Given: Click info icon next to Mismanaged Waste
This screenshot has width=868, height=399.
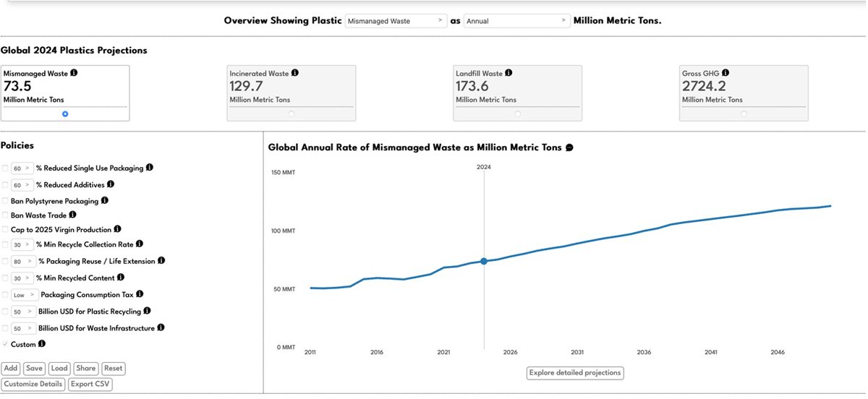Looking at the screenshot, I should click(74, 73).
